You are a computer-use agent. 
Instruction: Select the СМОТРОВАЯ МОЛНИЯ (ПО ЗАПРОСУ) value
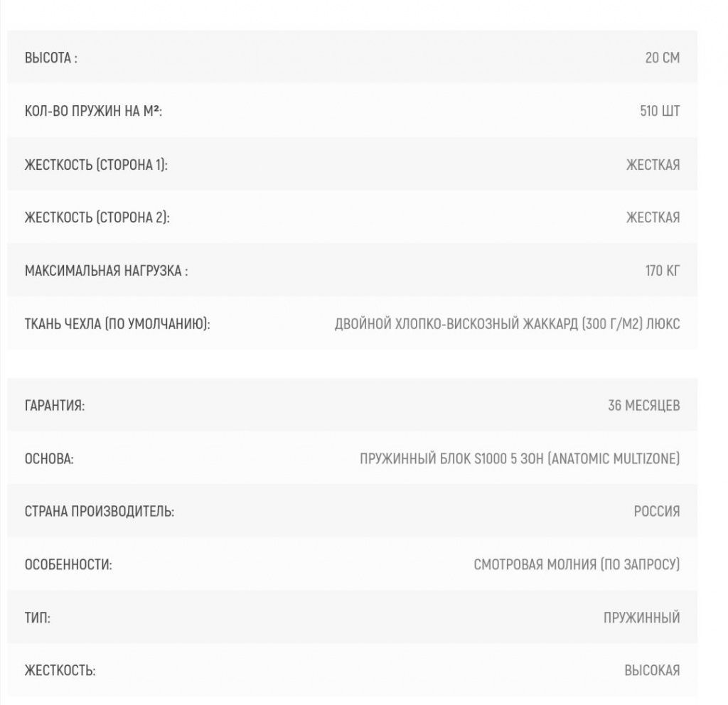[x=577, y=564]
